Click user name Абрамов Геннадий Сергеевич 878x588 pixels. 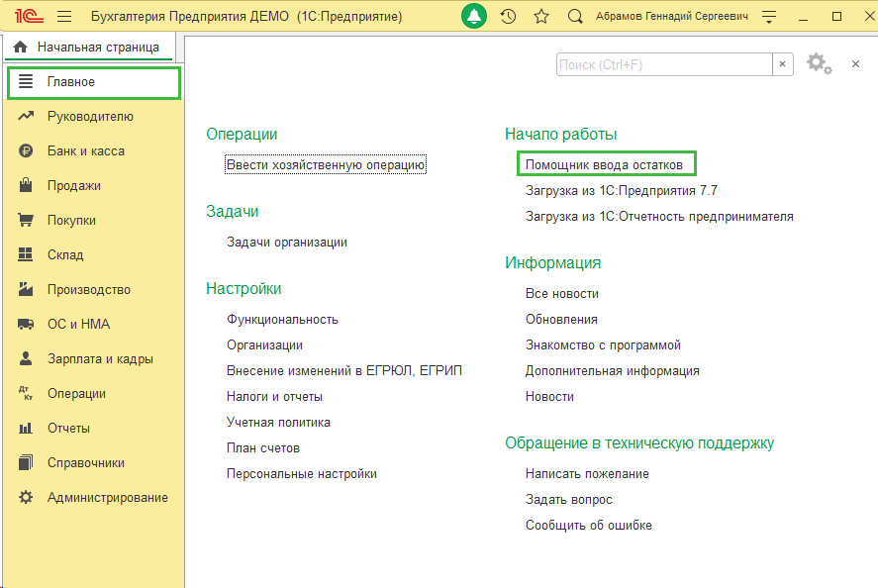click(x=672, y=16)
